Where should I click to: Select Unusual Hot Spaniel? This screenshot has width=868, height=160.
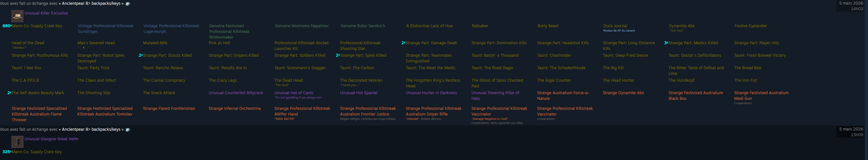[x=359, y=93]
